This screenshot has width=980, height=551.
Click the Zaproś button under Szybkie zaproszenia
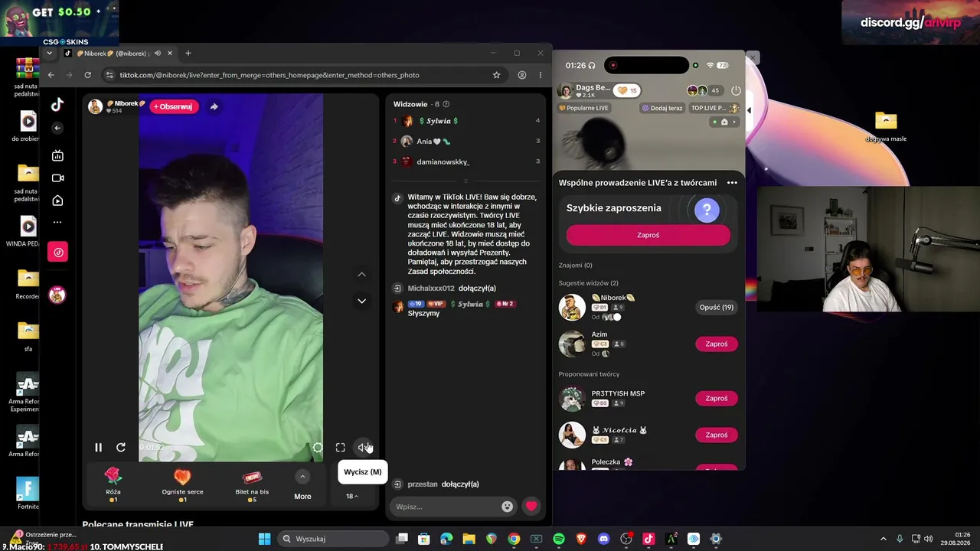tap(648, 236)
